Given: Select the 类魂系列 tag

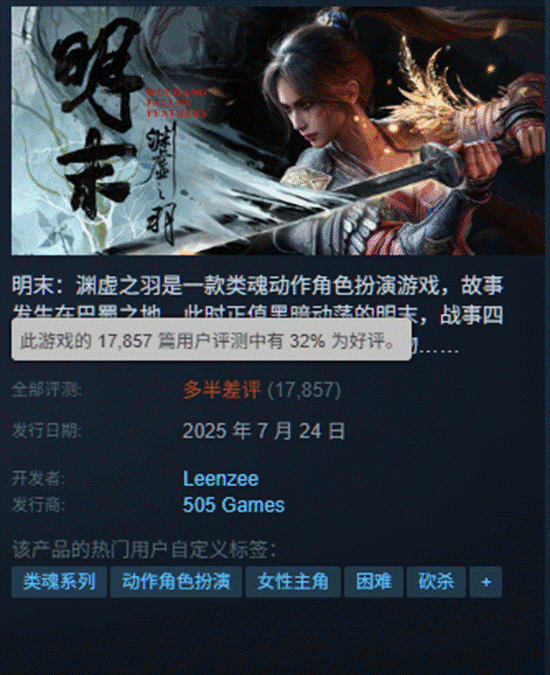Looking at the screenshot, I should [59, 582].
